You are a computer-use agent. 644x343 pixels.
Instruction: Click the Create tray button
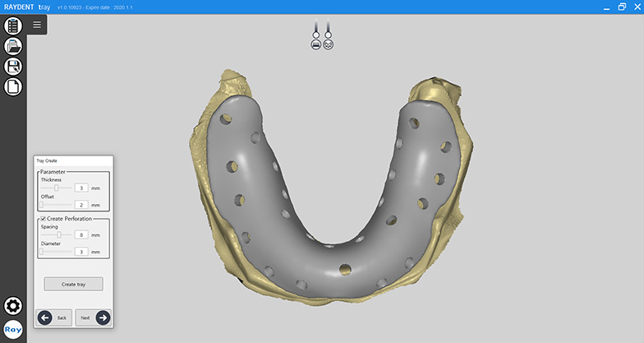tap(73, 284)
